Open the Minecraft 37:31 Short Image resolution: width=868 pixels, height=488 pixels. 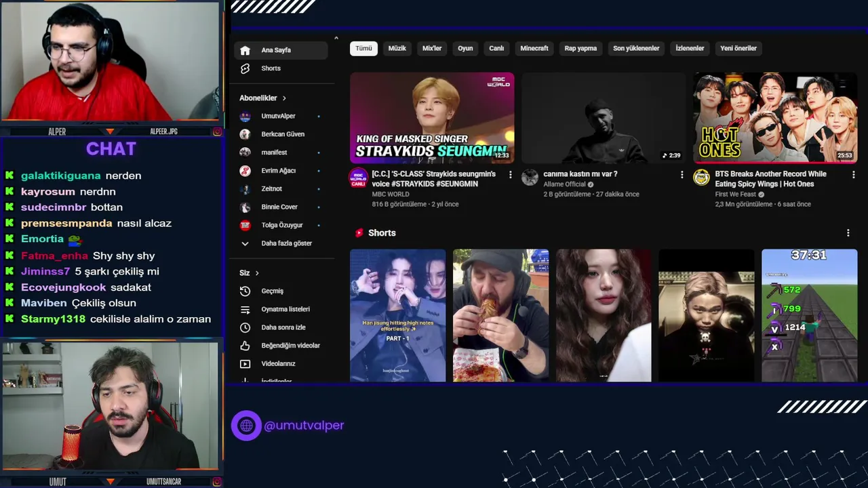tap(810, 316)
